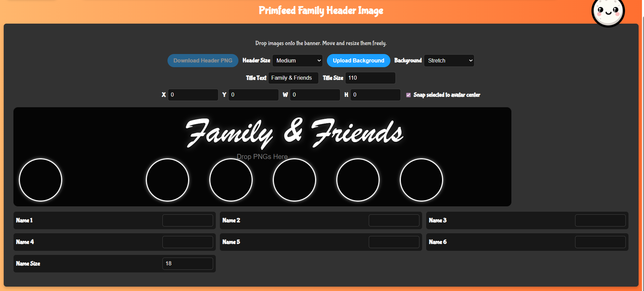Select the first avatar circle on far left
The height and width of the screenshot is (291, 644).
click(x=41, y=180)
